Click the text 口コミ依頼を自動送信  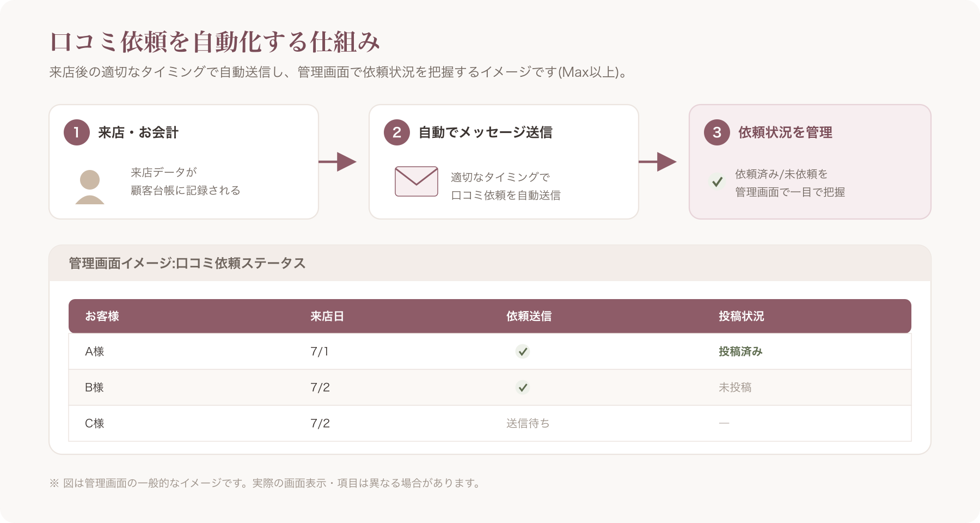506,195
